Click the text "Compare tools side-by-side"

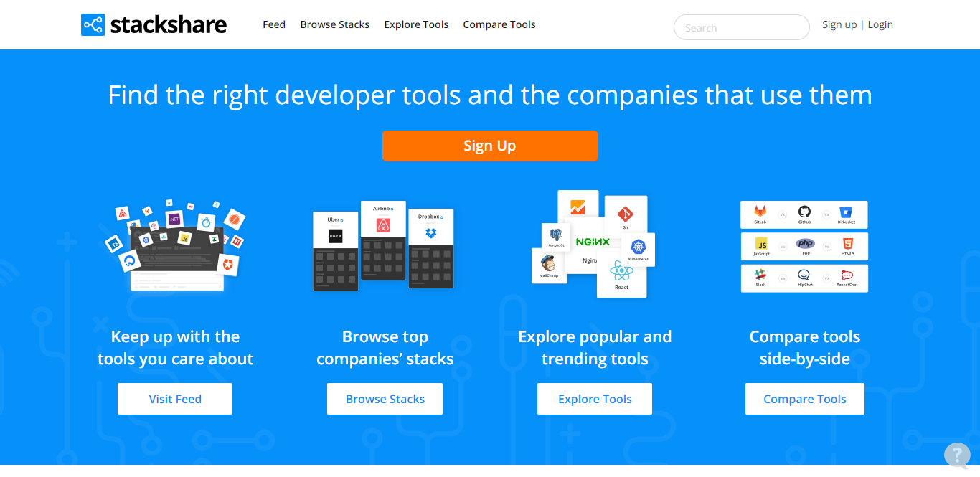tap(805, 348)
